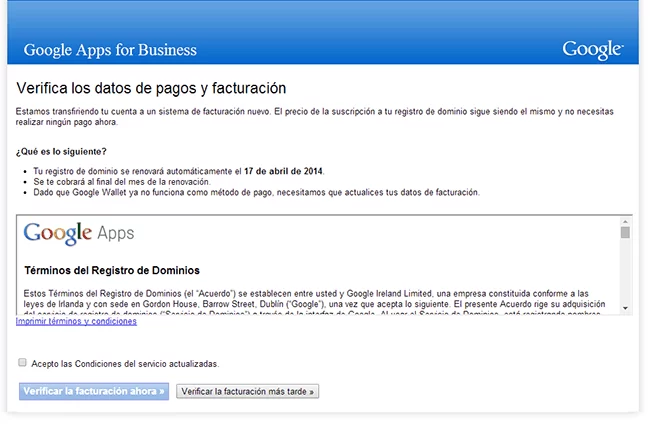Click the terms scrollbar thumb
This screenshot has height=426, width=650.
coord(625,232)
